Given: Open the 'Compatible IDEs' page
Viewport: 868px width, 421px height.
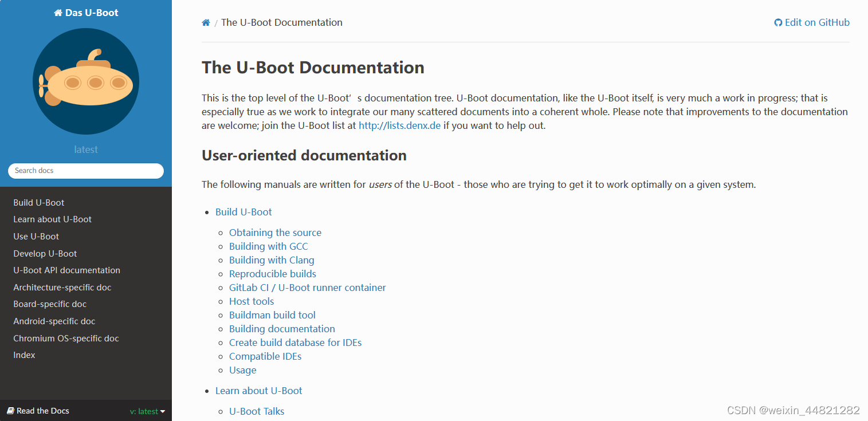Looking at the screenshot, I should pos(265,356).
